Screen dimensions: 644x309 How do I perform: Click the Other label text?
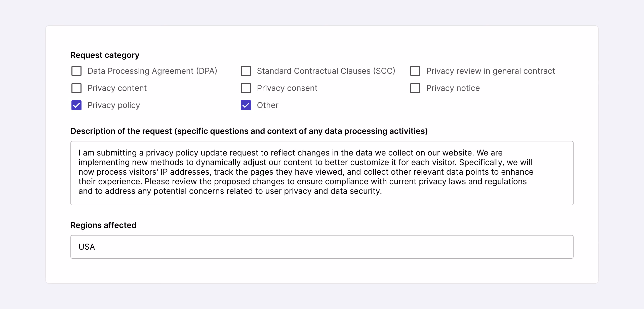click(x=268, y=105)
